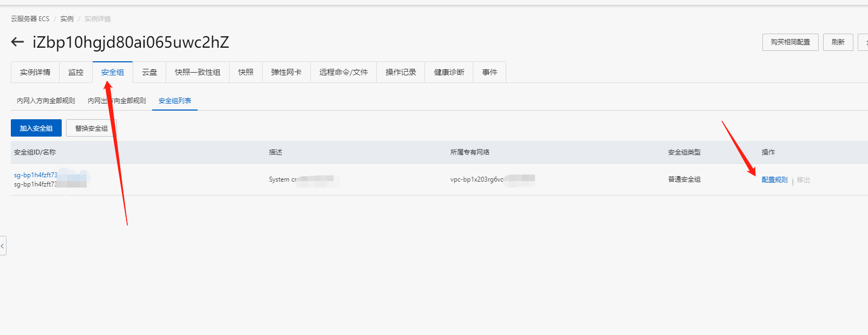Switch to the 监控 tab
This screenshot has width=868, height=335.
click(76, 72)
